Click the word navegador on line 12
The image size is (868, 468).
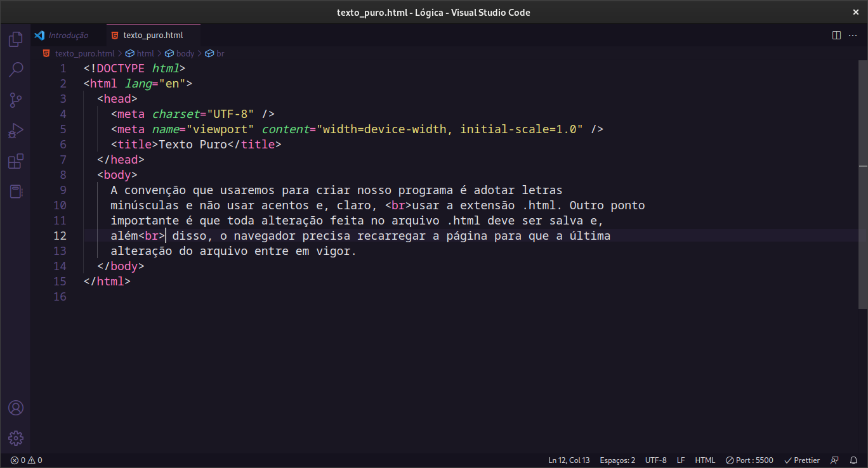[265, 236]
